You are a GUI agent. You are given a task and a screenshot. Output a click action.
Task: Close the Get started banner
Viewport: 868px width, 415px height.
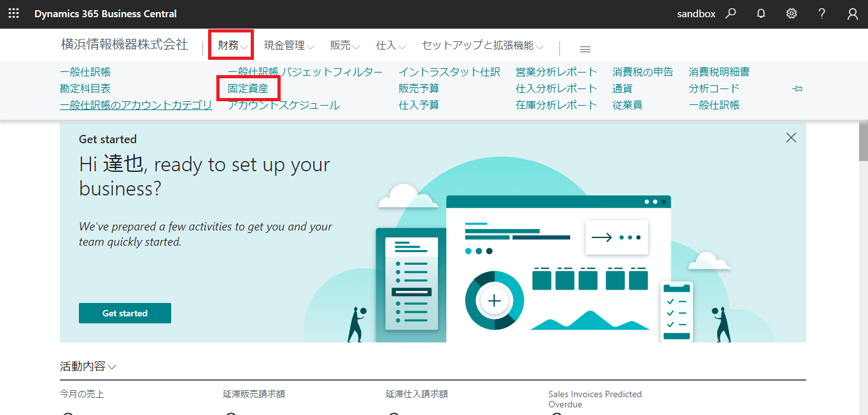pyautogui.click(x=791, y=137)
